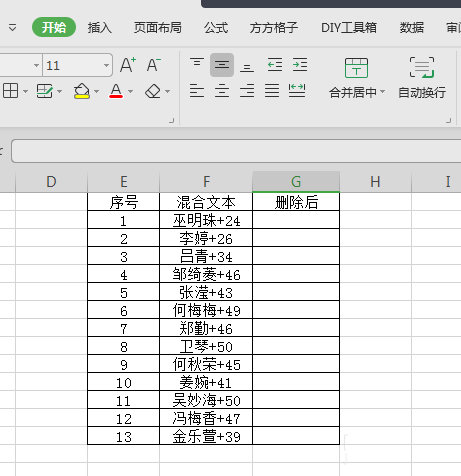
Task: Open the font size 11 dropdown
Action: click(106, 65)
